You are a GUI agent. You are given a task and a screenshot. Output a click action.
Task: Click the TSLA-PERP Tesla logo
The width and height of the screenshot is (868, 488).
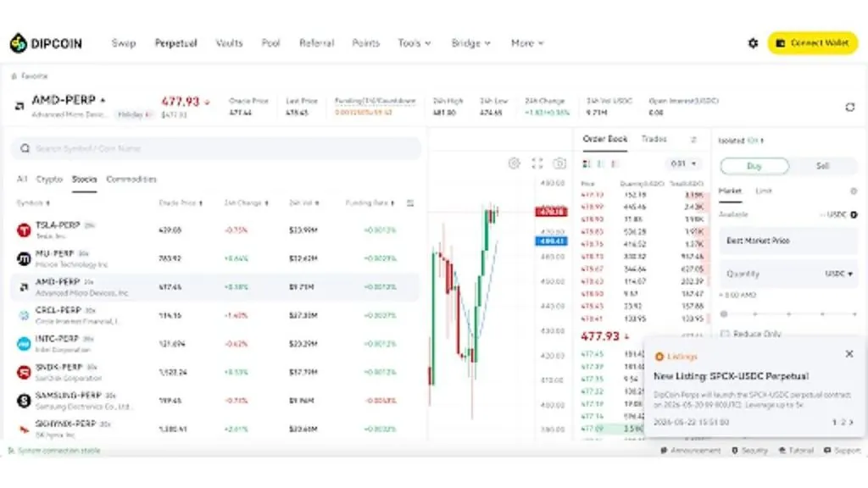[x=24, y=230]
